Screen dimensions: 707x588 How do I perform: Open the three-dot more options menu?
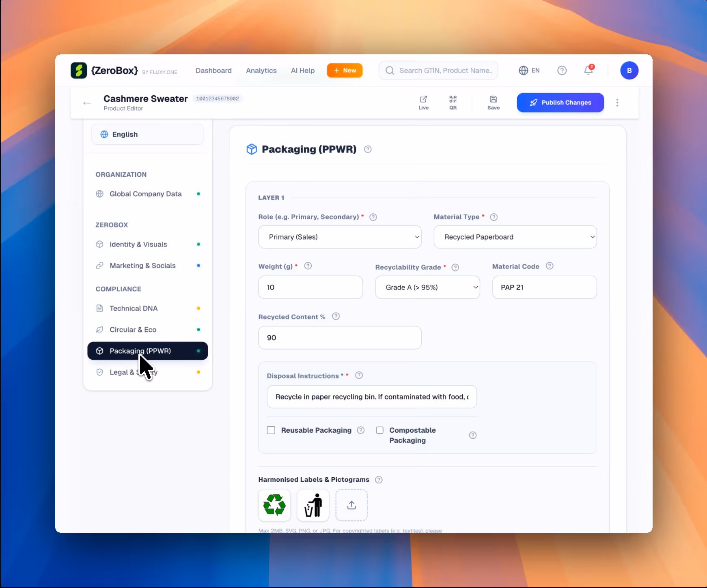click(617, 103)
